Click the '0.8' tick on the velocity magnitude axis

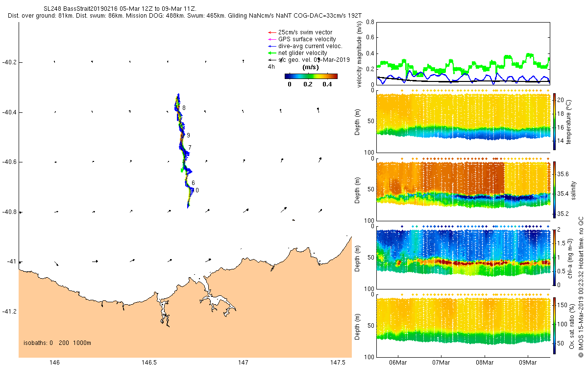pyautogui.click(x=370, y=23)
